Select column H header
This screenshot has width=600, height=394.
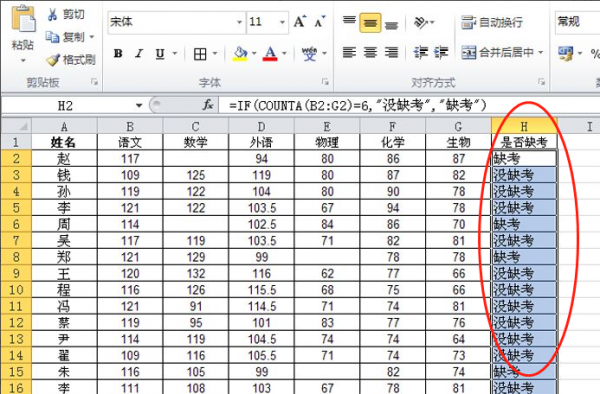coord(524,126)
